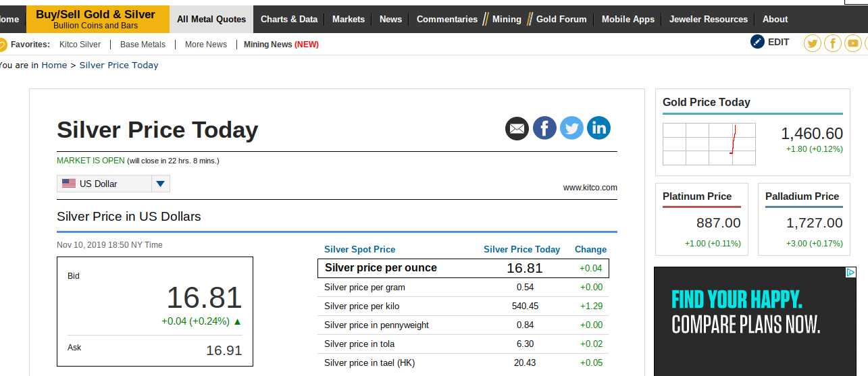Click bid change +0.04 (+0.24%)
Viewport: 868px width, 376px height.
coord(201,321)
